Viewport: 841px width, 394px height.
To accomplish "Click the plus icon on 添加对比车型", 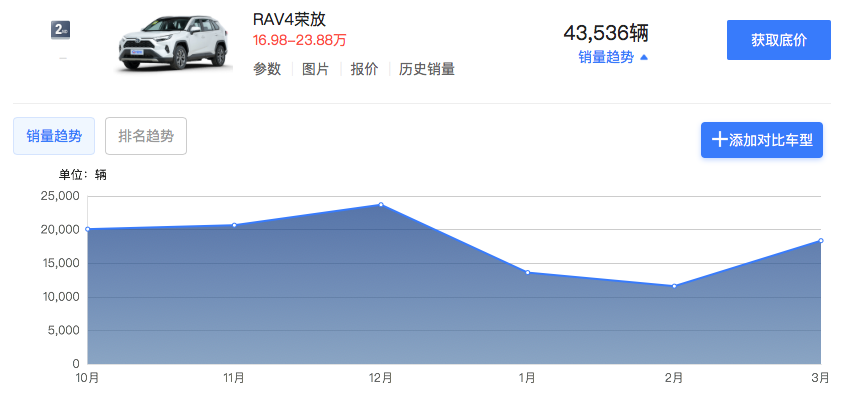I will 719,140.
